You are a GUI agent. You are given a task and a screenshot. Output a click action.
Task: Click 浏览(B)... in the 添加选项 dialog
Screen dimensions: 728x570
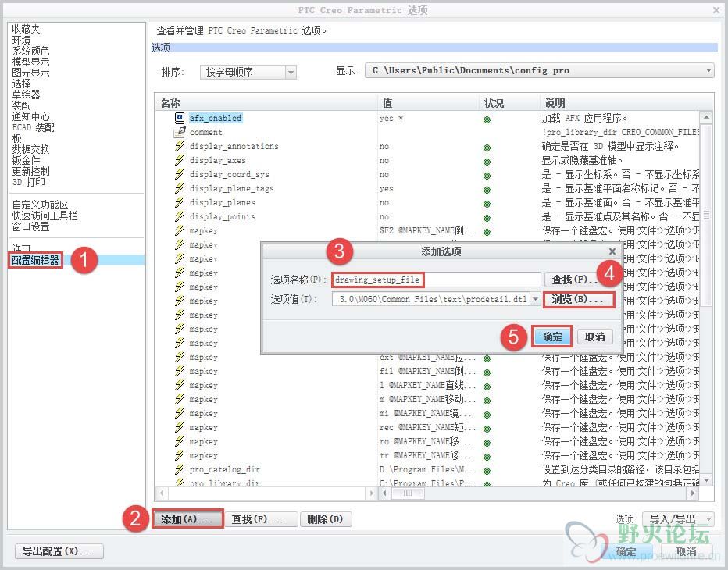coord(579,299)
